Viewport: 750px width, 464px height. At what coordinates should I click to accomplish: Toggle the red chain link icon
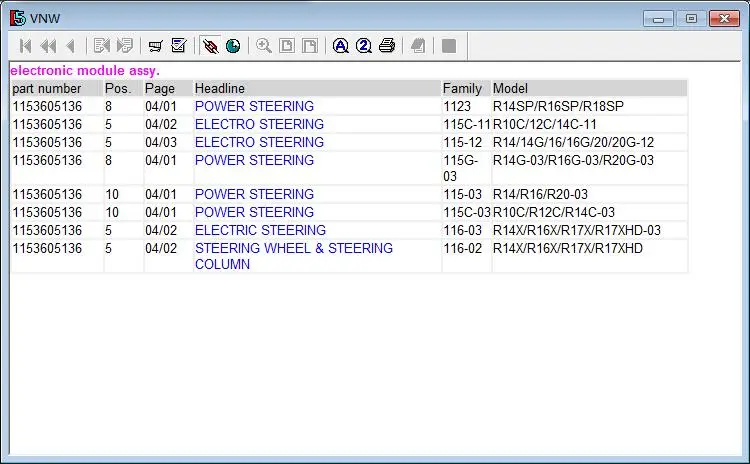point(210,46)
